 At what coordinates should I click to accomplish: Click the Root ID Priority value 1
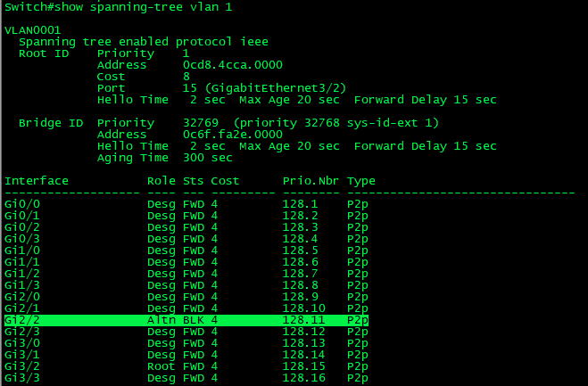coord(186,53)
